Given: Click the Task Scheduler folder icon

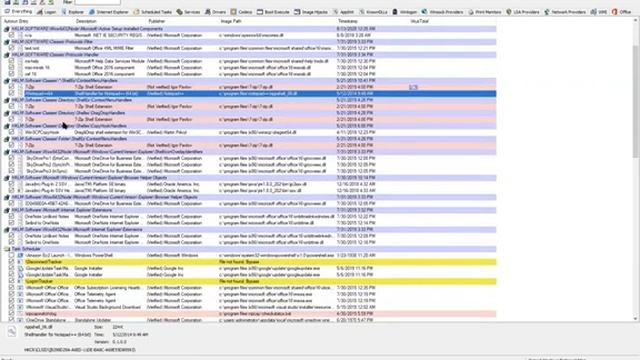Looking at the screenshot, I should point(7,249).
